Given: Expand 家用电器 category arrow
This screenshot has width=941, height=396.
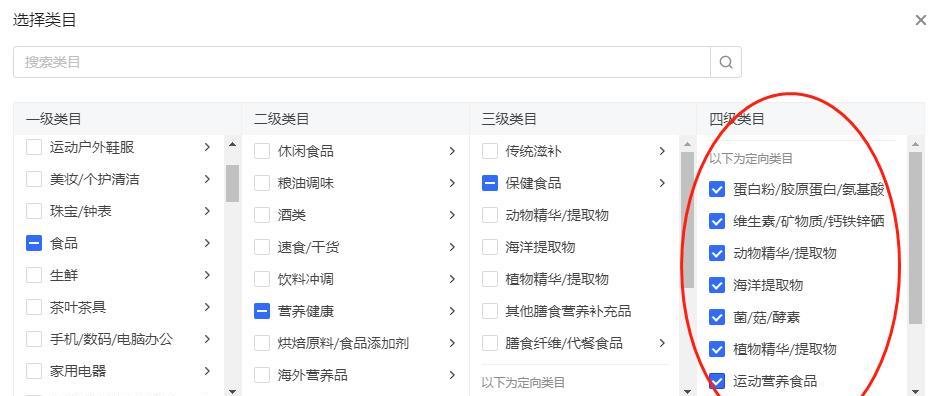Looking at the screenshot, I should tap(207, 371).
